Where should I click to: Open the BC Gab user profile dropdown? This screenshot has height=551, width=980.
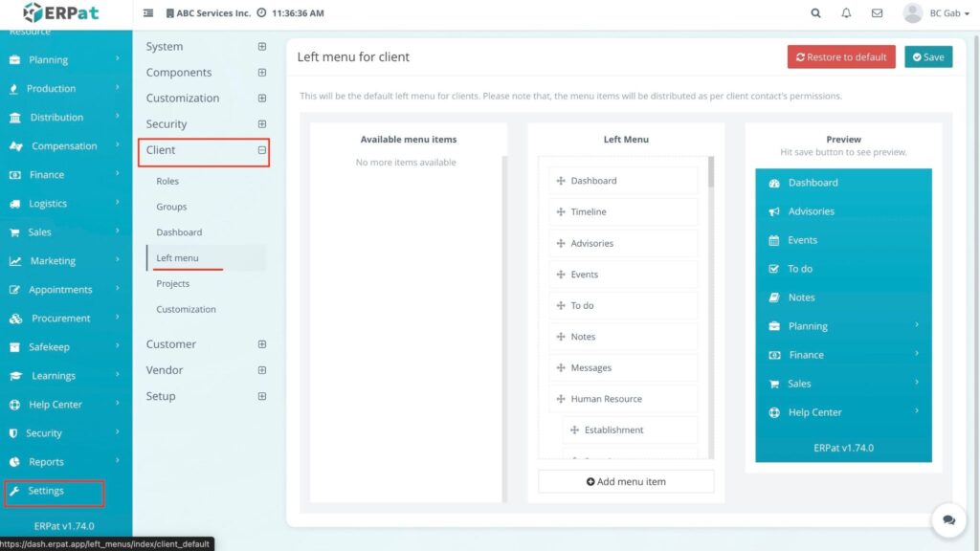click(x=932, y=13)
